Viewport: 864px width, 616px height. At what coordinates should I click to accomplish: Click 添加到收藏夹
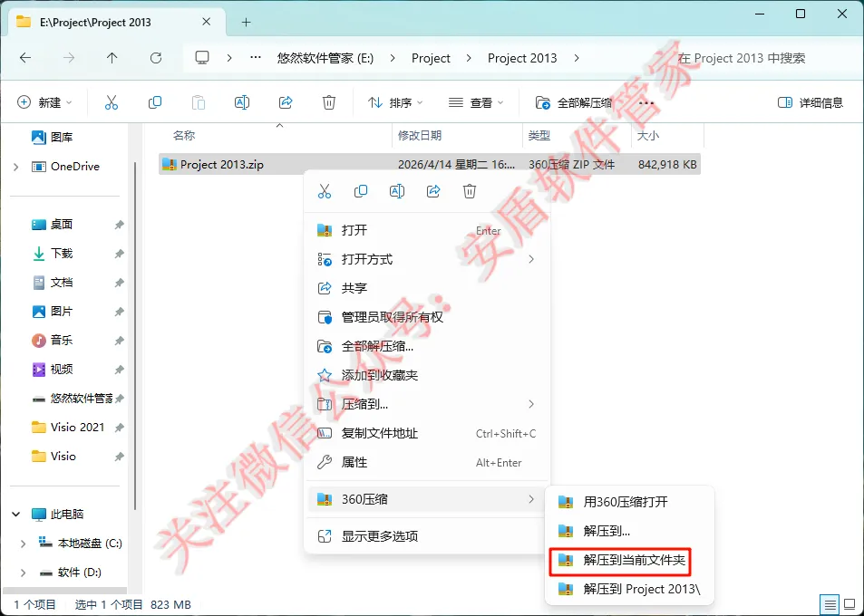(x=427, y=375)
